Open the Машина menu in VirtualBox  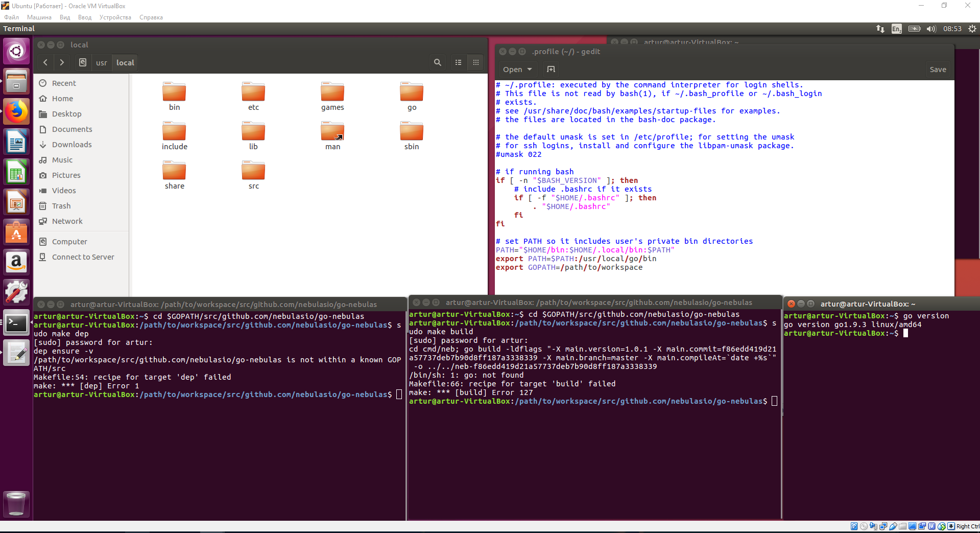coord(39,17)
